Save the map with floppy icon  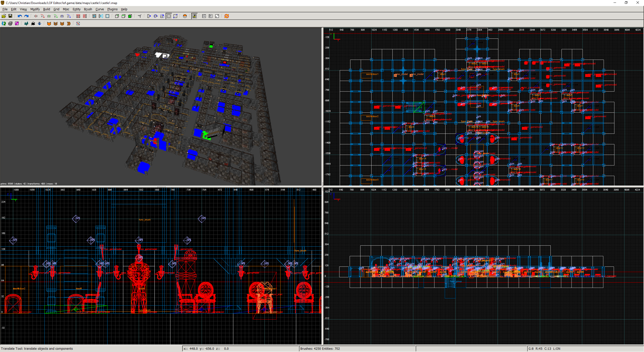[10, 16]
